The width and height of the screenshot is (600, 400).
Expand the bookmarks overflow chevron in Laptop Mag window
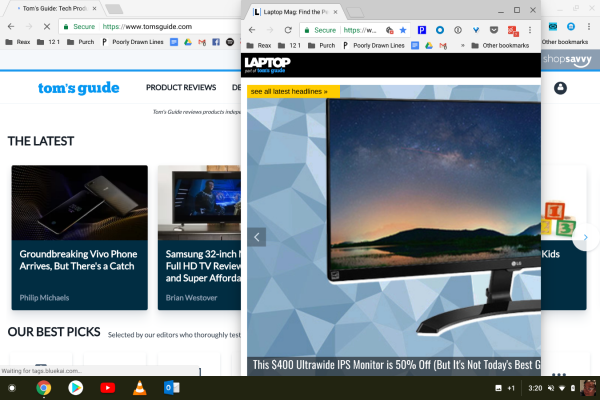pos(463,46)
